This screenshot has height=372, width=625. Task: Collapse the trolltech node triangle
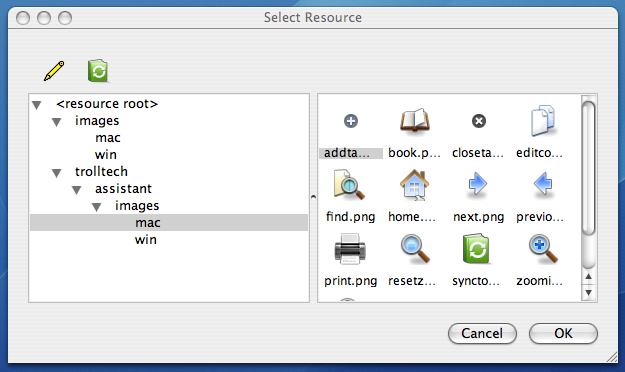click(x=57, y=173)
